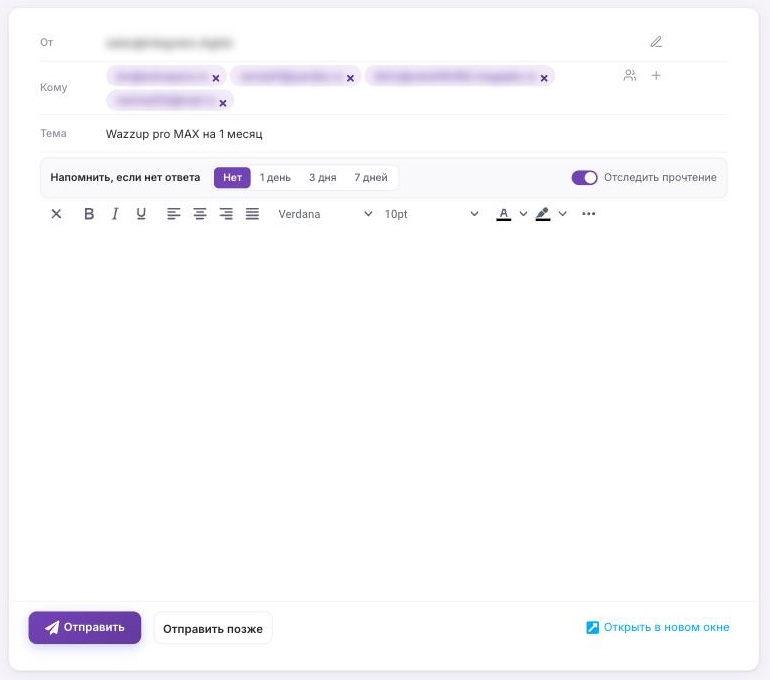Viewport: 770px width, 680px height.
Task: Select the Нет reminder option
Action: click(232, 177)
